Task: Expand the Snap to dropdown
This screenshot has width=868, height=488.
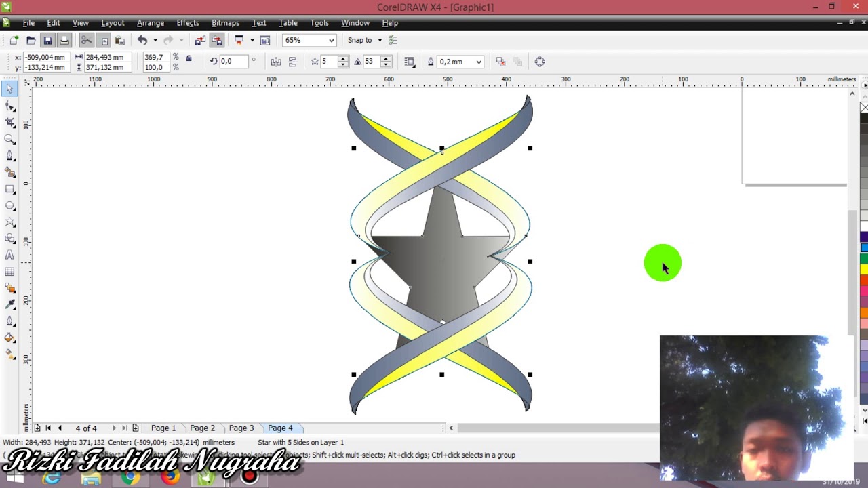Action: coord(380,41)
